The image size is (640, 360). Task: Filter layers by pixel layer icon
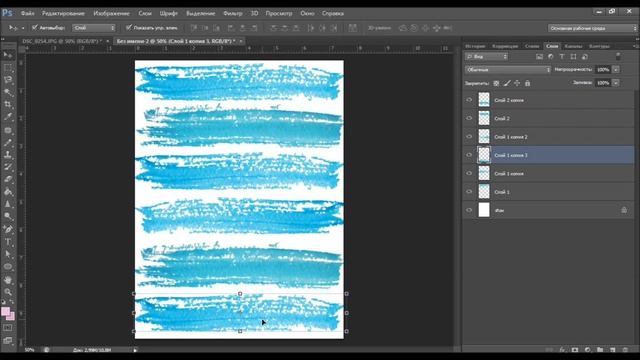click(540, 57)
